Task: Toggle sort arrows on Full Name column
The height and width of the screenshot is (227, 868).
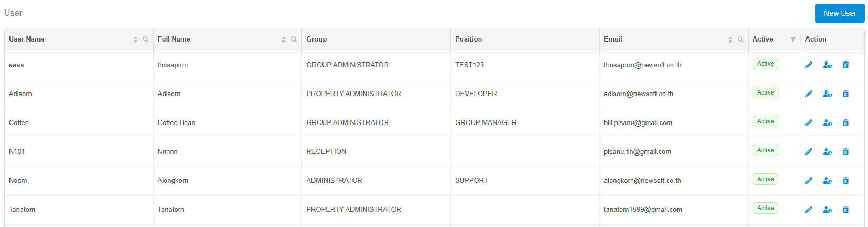Action: (x=284, y=39)
